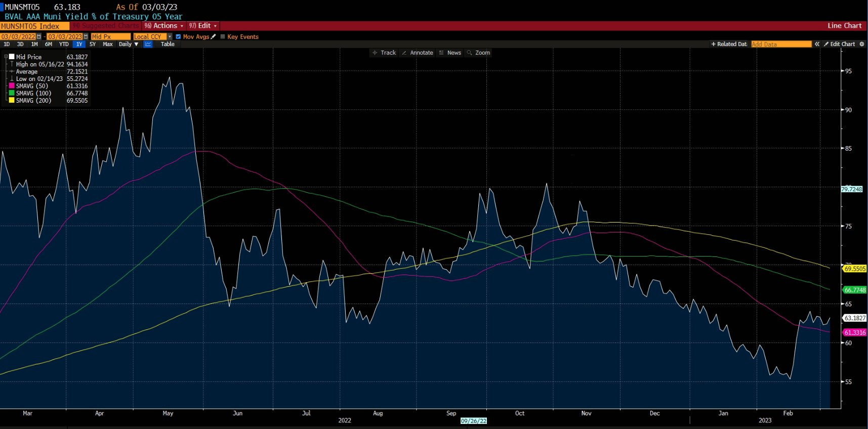Select the Max time range

pyautogui.click(x=108, y=44)
